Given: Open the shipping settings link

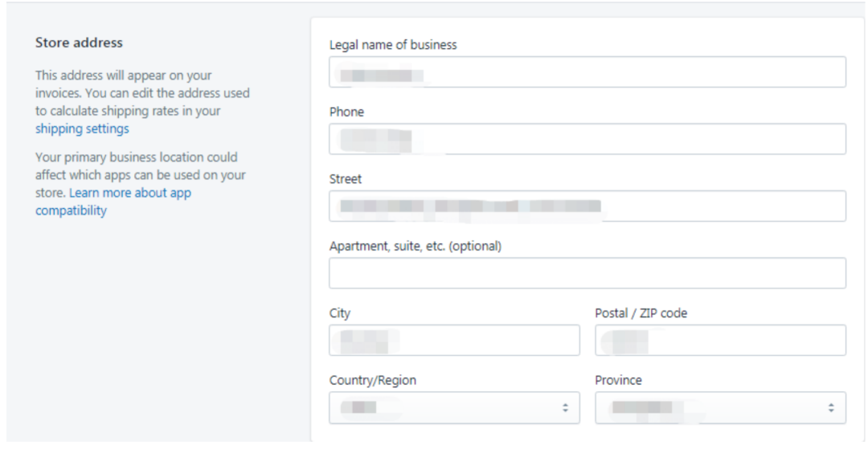Looking at the screenshot, I should [x=82, y=129].
